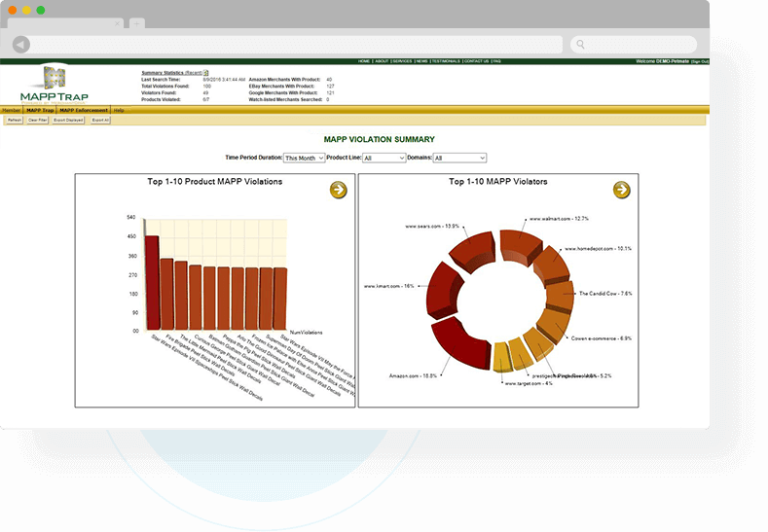Click the Clear Filter button

tap(38, 121)
